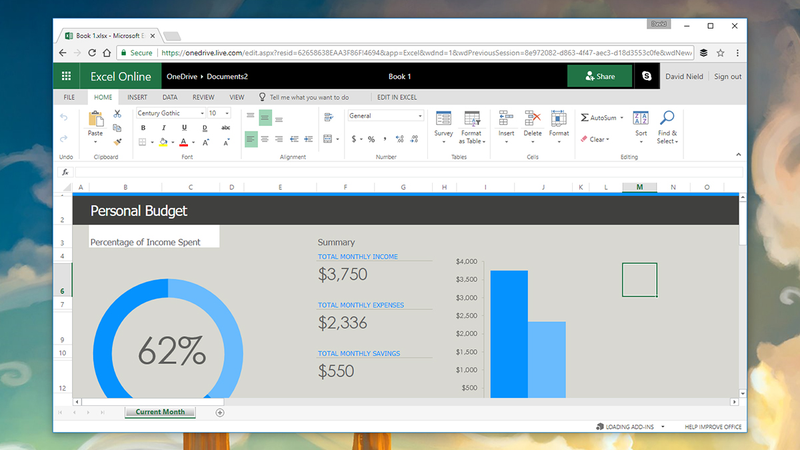Open the Documents2 breadcrumb link

227,76
